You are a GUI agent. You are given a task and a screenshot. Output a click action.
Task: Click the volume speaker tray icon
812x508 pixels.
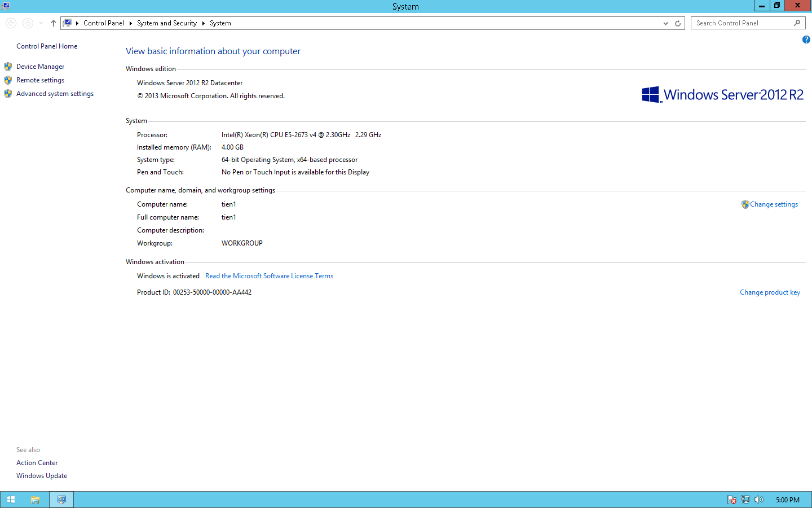[x=759, y=500]
